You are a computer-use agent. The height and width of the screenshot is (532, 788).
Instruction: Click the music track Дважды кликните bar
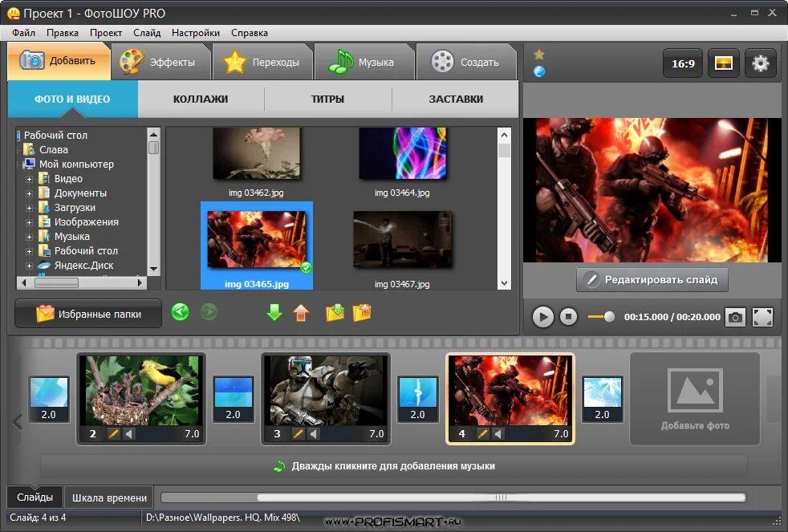click(x=393, y=466)
